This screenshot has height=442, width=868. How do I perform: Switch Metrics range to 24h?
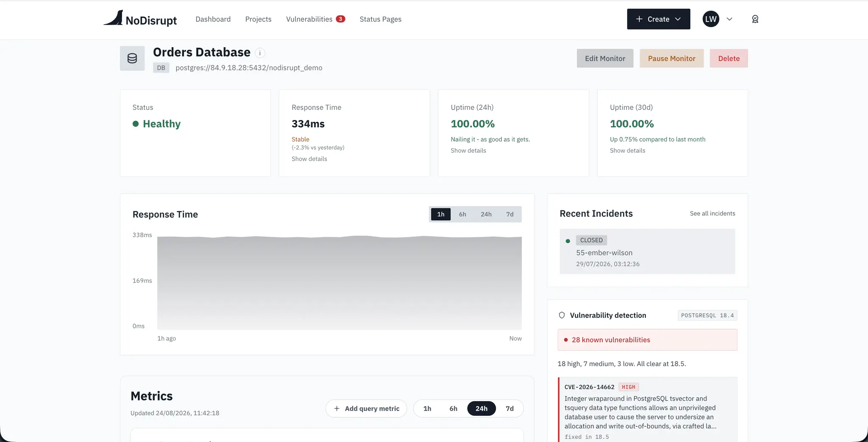tap(481, 408)
